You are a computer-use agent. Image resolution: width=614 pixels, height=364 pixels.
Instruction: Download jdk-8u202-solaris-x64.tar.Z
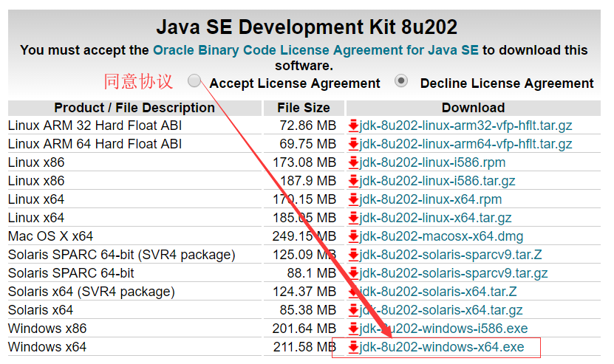(x=438, y=292)
